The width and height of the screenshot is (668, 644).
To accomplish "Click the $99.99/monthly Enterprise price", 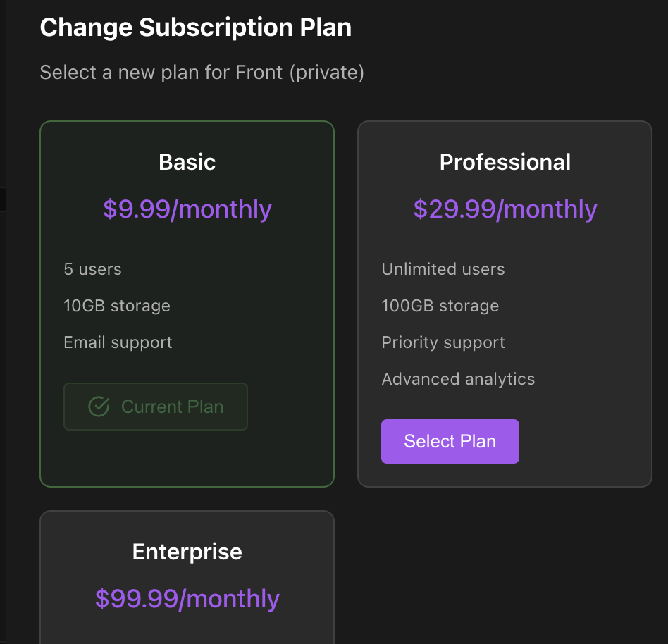I will coord(187,599).
